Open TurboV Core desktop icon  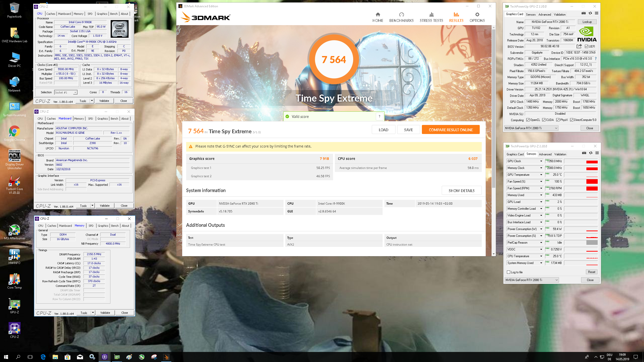tap(14, 185)
